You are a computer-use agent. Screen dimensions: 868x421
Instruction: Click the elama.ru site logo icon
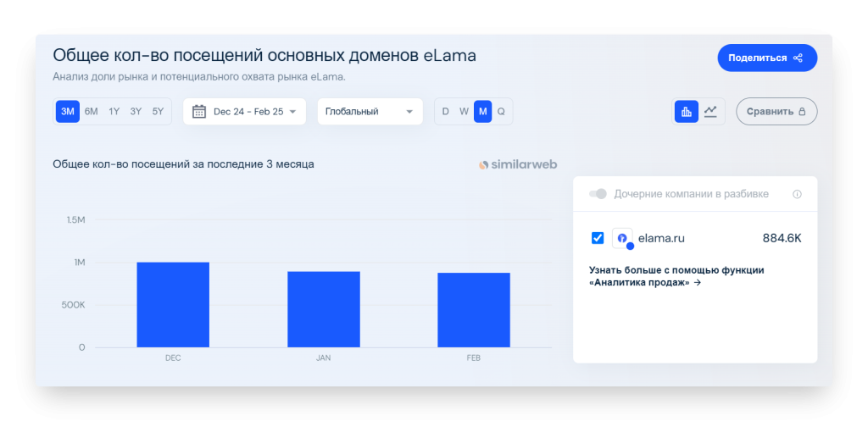(x=622, y=238)
